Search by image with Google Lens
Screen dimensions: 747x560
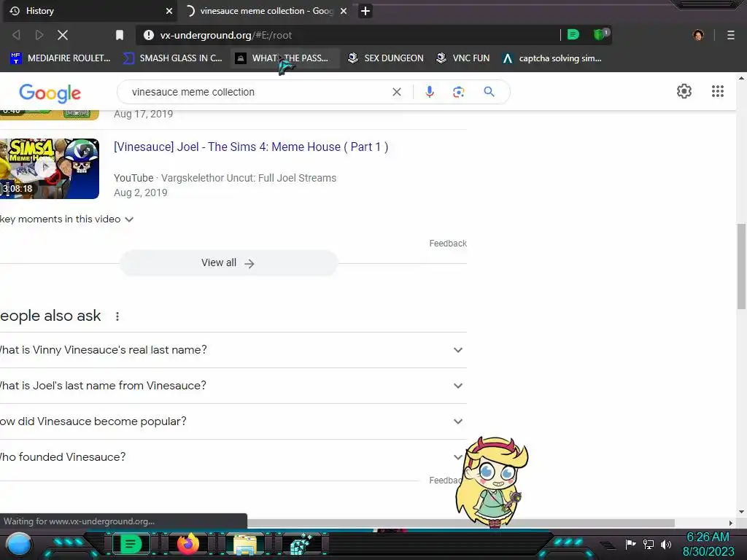(x=458, y=92)
